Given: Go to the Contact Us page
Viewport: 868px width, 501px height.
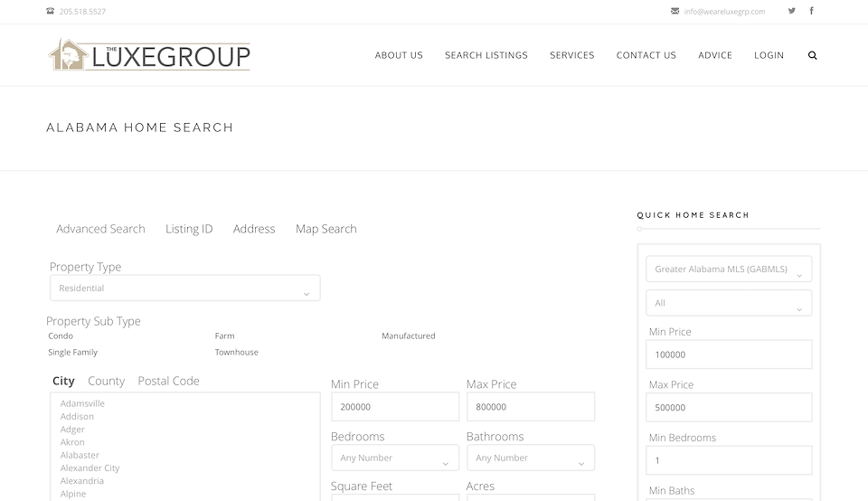Looking at the screenshot, I should tap(646, 55).
